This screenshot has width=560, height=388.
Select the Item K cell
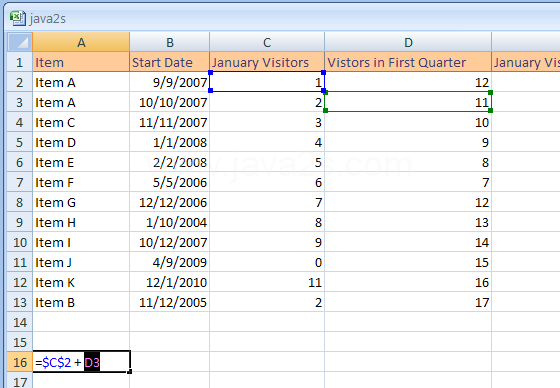coord(81,282)
